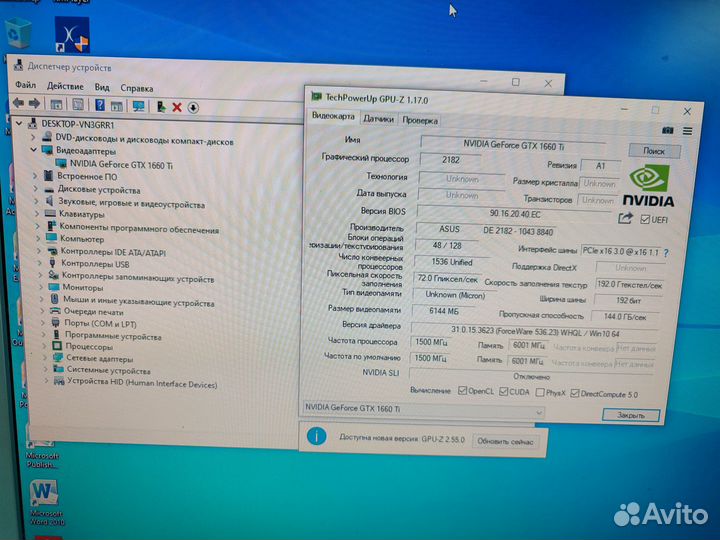Viewport: 720px width, 540px height.
Task: Switch to the Проверка tab in GPU-Z
Action: tap(420, 120)
